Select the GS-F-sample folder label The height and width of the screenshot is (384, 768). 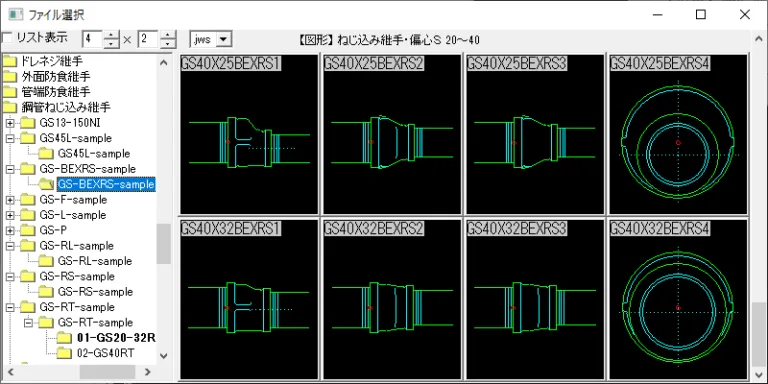coord(73,200)
